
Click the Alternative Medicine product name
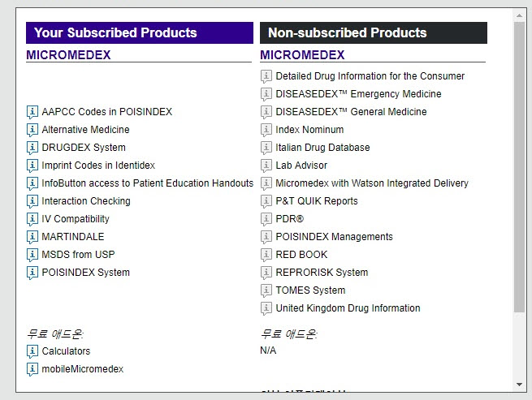pos(85,130)
